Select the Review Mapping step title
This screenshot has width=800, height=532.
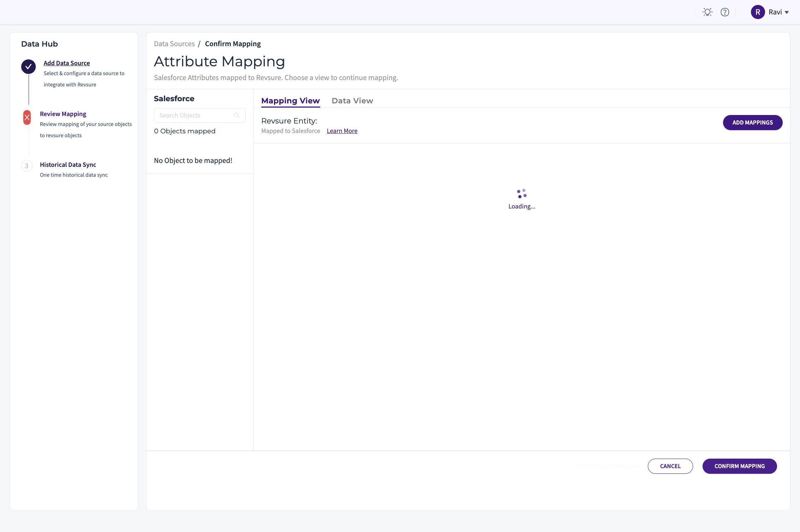click(x=63, y=114)
